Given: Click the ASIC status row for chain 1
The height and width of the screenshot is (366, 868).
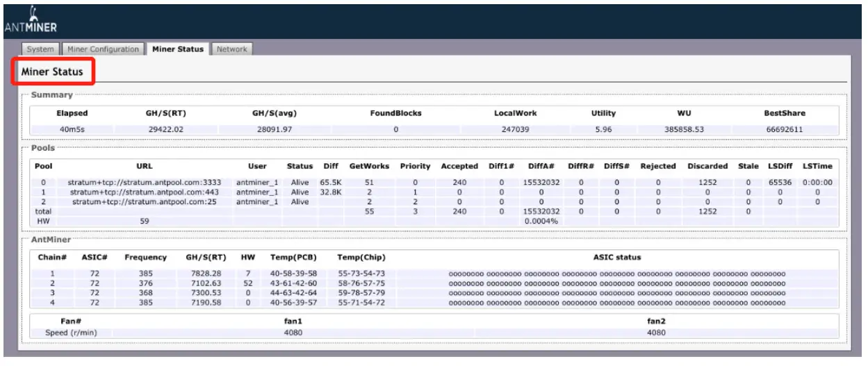Looking at the screenshot, I should 616,274.
